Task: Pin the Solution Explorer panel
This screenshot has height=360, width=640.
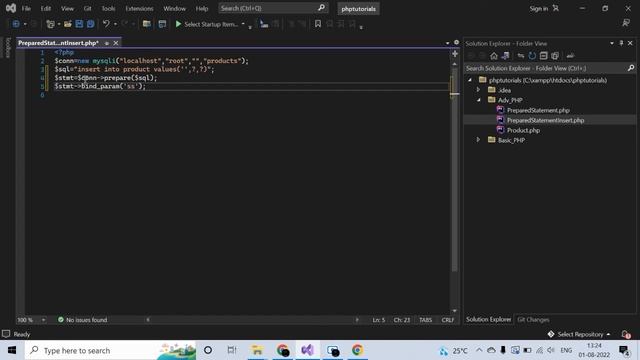Action: (x=621, y=43)
